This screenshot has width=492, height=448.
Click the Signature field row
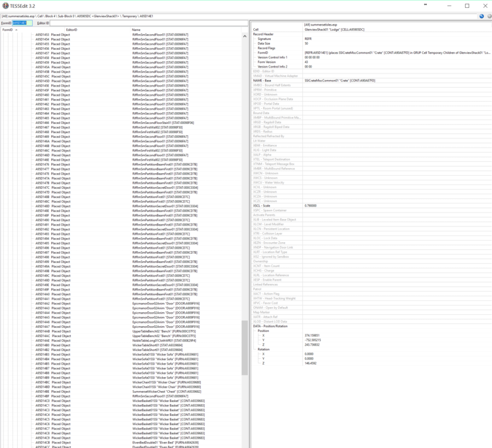pyautogui.click(x=371, y=39)
